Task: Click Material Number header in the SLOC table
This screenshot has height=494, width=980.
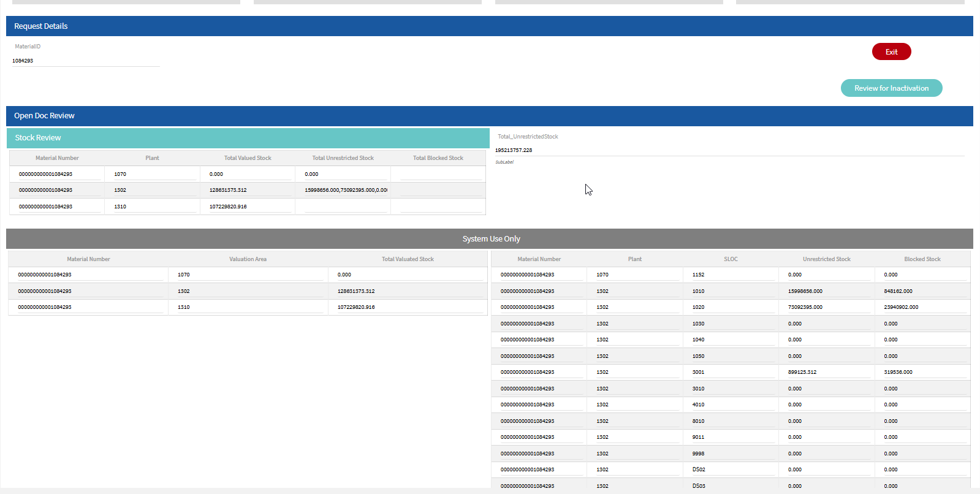Action: click(x=539, y=259)
